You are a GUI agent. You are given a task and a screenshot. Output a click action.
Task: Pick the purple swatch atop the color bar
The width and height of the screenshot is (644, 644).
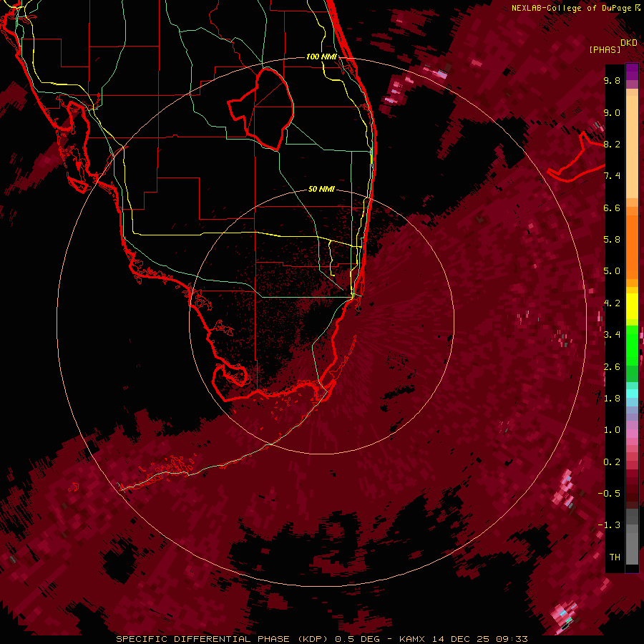coord(632,72)
